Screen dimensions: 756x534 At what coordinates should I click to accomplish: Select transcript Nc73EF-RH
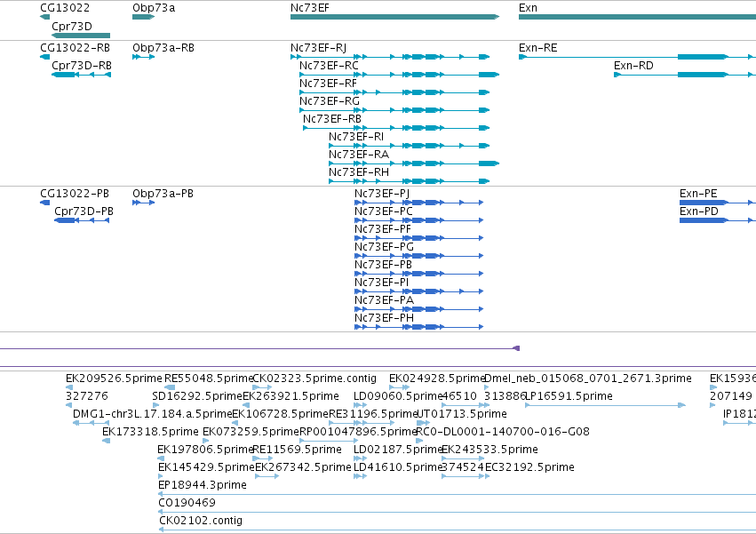[409, 181]
